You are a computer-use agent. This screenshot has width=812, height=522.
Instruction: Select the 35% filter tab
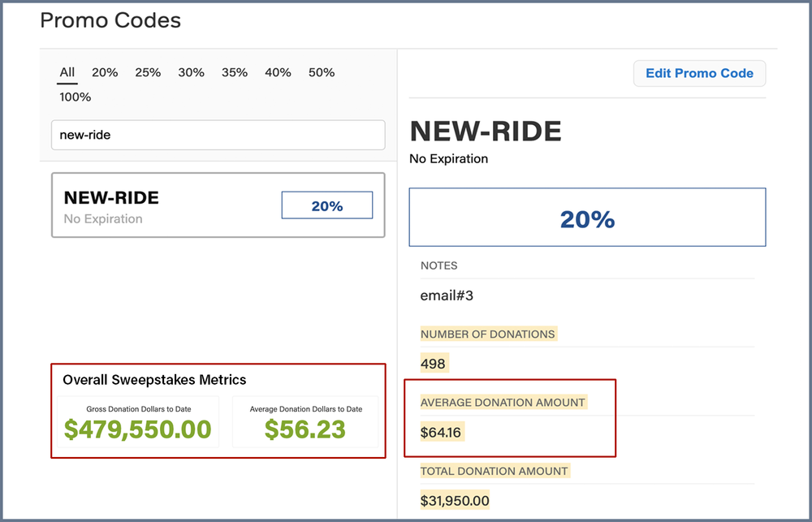pyautogui.click(x=235, y=72)
